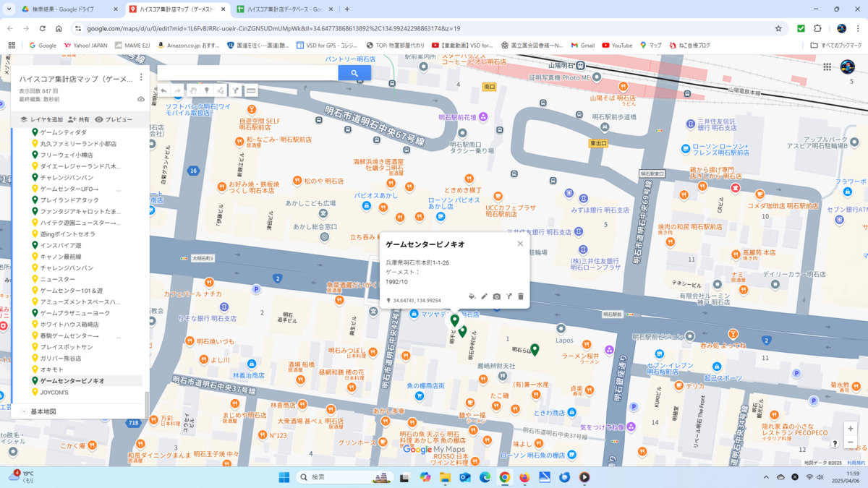868x488 pixels.
Task: Click the map help question mark
Action: click(835, 443)
